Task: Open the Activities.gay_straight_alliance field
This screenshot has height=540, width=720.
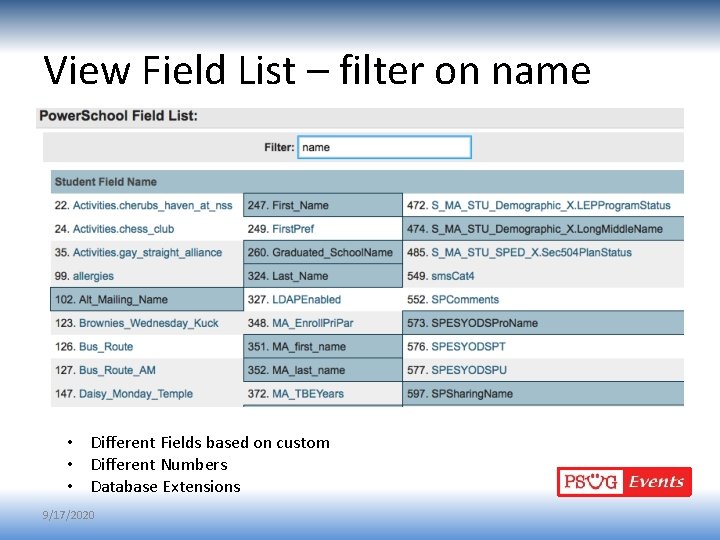Action: tap(147, 253)
